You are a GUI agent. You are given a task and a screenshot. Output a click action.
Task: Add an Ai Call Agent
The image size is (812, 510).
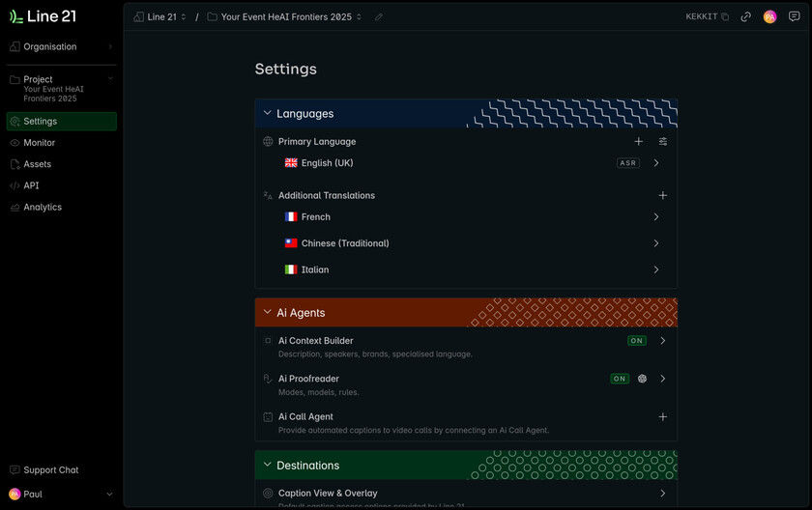click(663, 417)
